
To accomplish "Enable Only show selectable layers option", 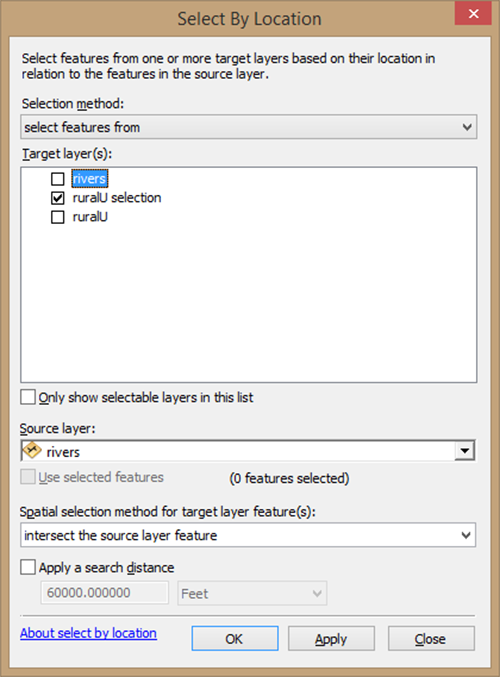I will click(28, 397).
